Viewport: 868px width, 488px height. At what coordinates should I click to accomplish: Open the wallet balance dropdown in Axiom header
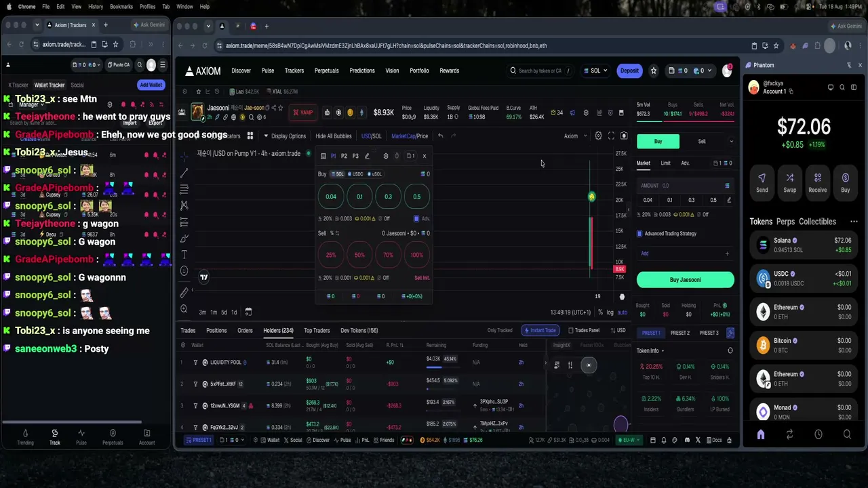point(689,70)
